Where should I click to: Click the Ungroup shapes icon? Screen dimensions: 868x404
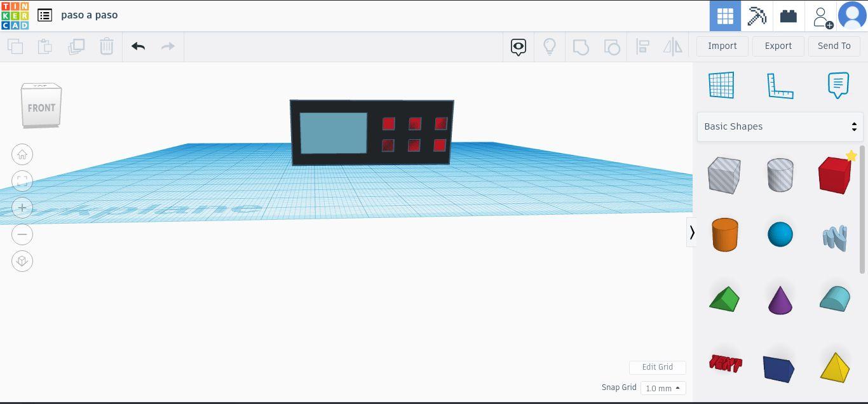(x=611, y=47)
